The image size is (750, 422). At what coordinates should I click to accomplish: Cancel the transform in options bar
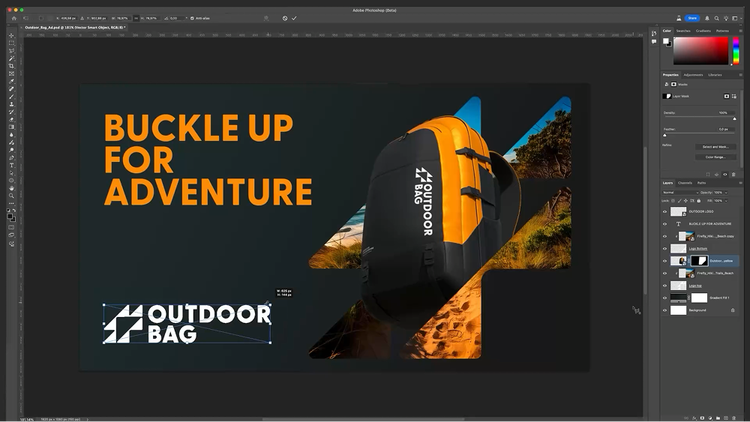284,18
